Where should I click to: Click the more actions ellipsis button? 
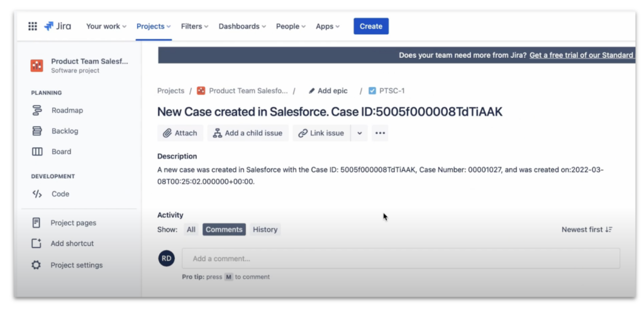click(x=379, y=133)
